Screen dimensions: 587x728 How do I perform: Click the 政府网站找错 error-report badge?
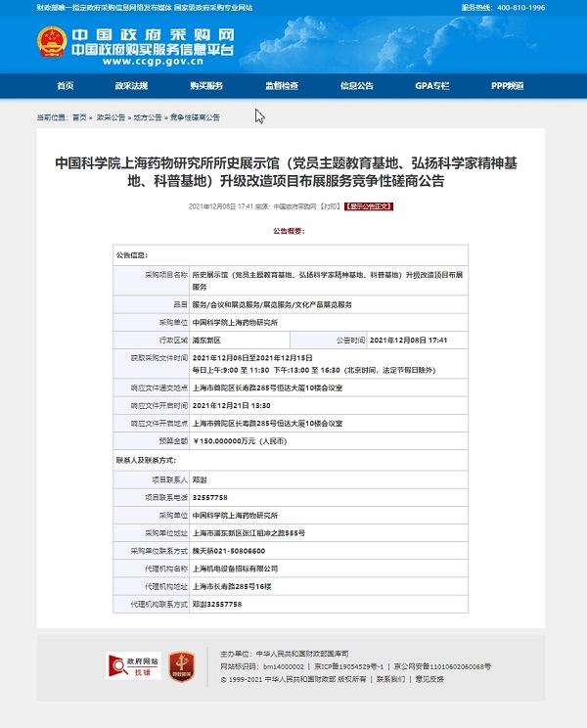pos(133,666)
